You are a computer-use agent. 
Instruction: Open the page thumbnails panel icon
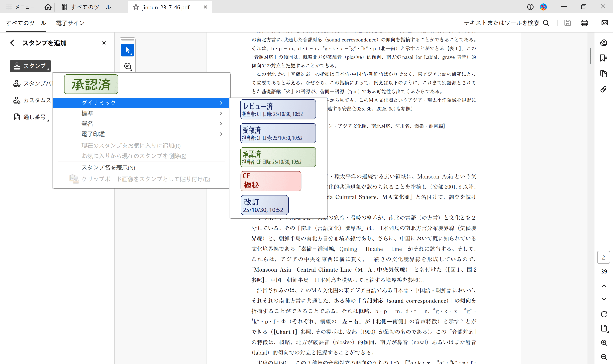point(604,74)
